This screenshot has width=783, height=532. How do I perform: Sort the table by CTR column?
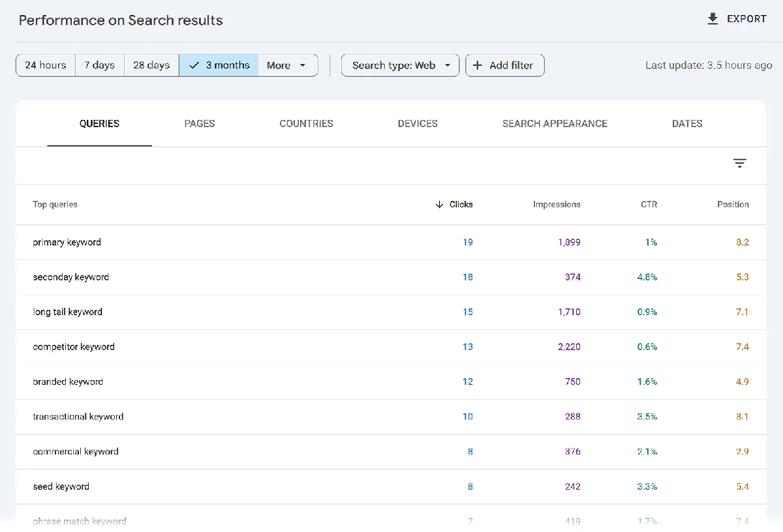click(x=649, y=205)
